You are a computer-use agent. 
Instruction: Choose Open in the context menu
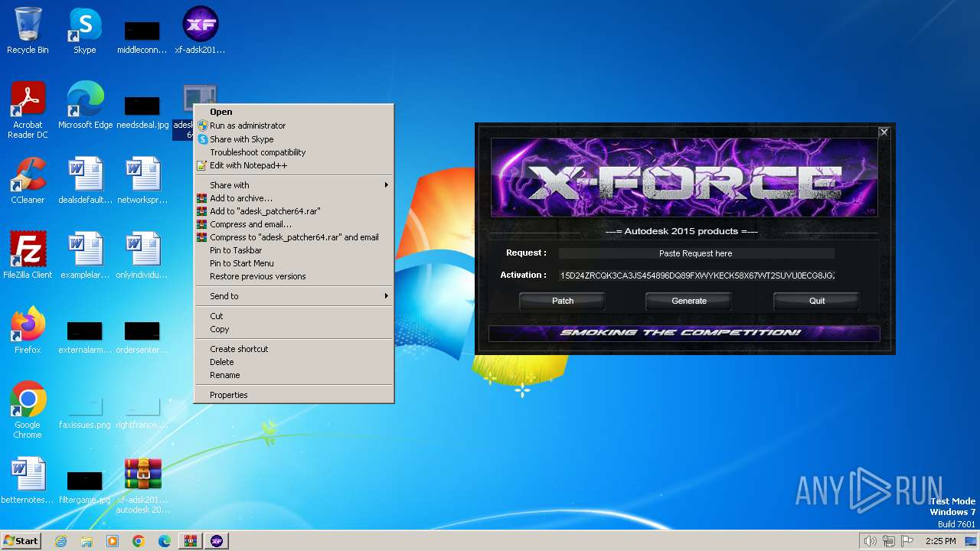(x=294, y=112)
